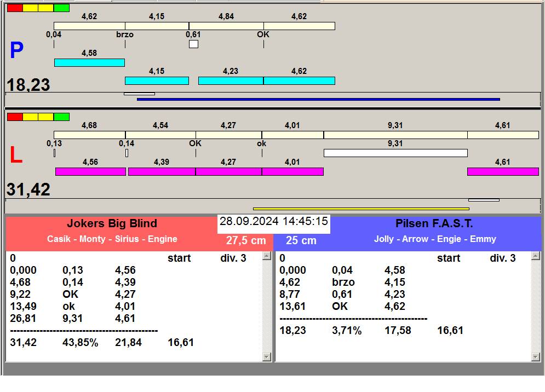Screen dimensions: 545x392
Task: Select the cream 4,84 bar in lane P
Action: 226,26
